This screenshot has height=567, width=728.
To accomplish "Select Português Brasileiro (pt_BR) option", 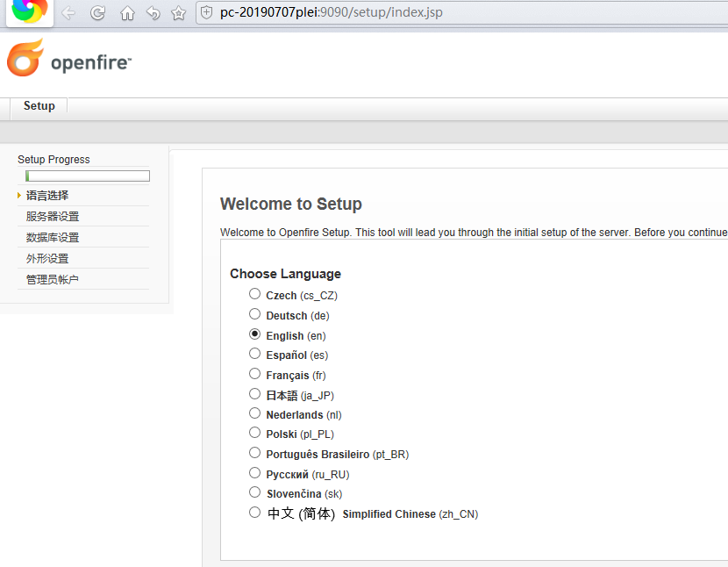I will tap(254, 453).
